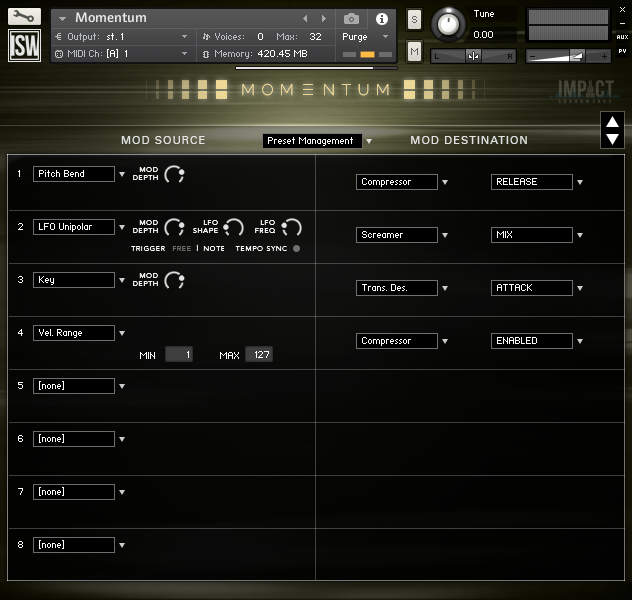632x600 pixels.
Task: Open the MIX parameter dropdown
Action: [532, 235]
